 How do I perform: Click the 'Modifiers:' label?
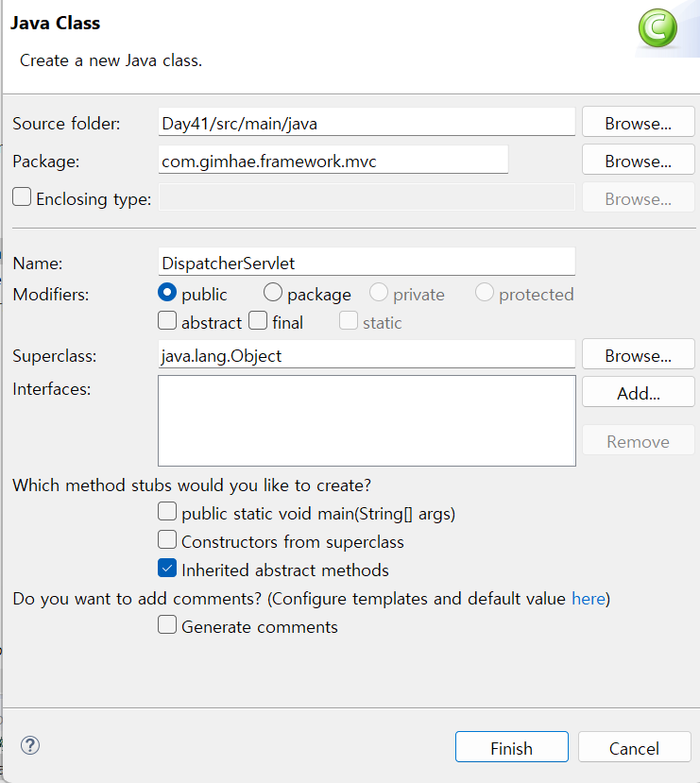click(x=50, y=294)
